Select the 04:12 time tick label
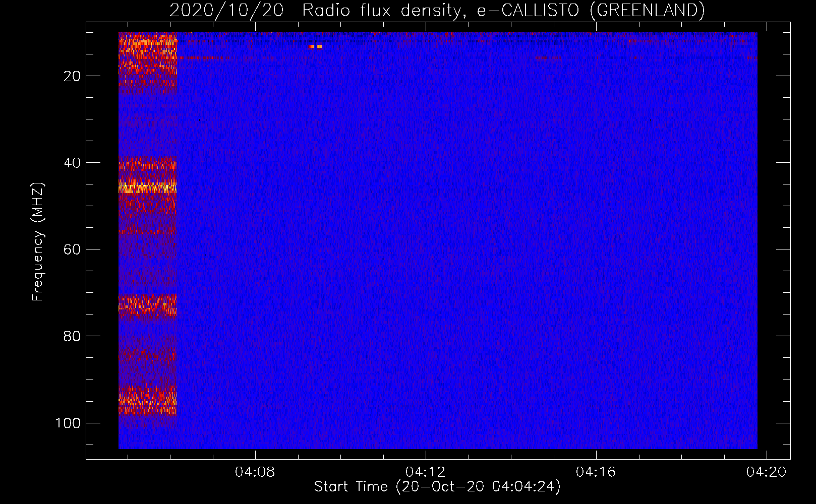This screenshot has width=816, height=504. (426, 472)
